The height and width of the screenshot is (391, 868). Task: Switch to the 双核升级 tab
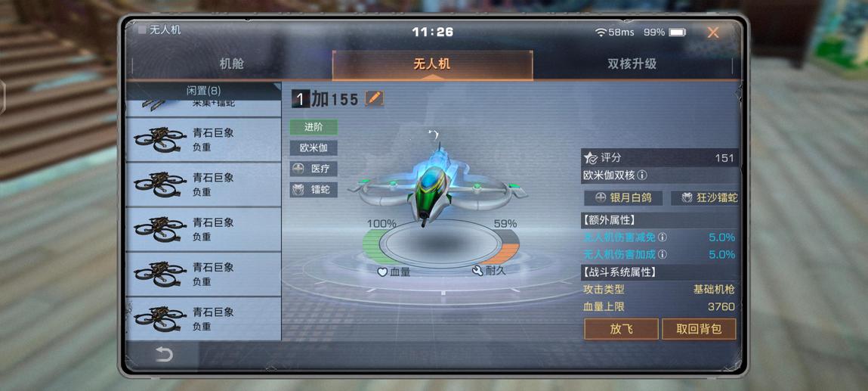632,64
